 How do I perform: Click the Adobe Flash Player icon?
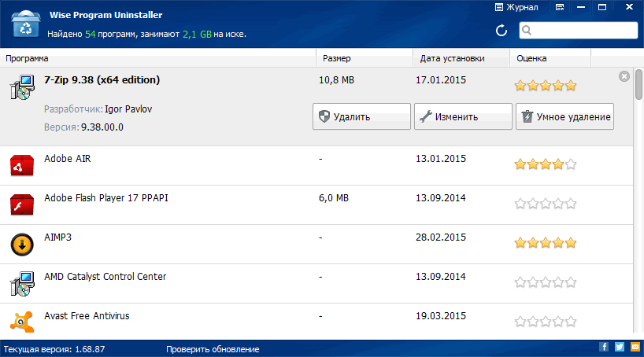coord(22,204)
